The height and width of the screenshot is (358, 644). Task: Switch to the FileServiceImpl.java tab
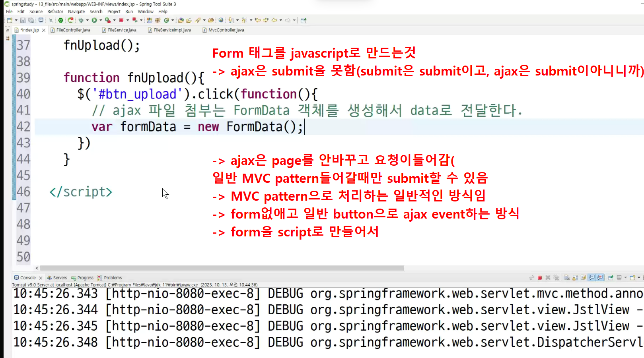point(169,30)
